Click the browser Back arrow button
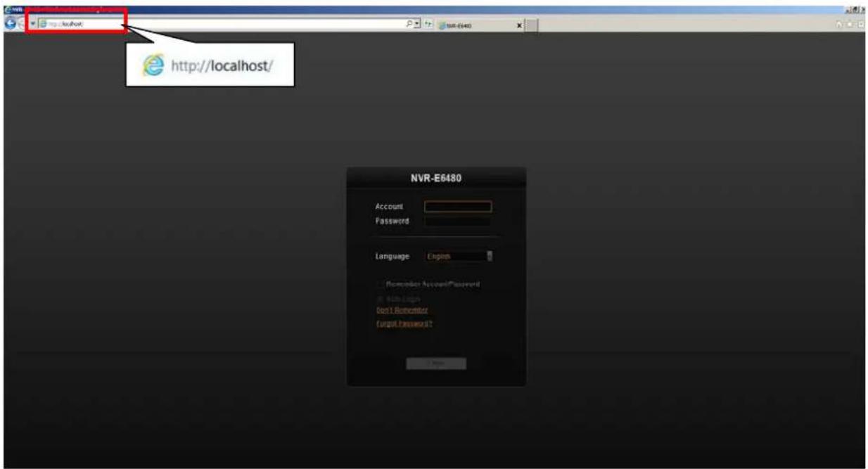Viewport: 868px width, 469px height. pyautogui.click(x=11, y=23)
